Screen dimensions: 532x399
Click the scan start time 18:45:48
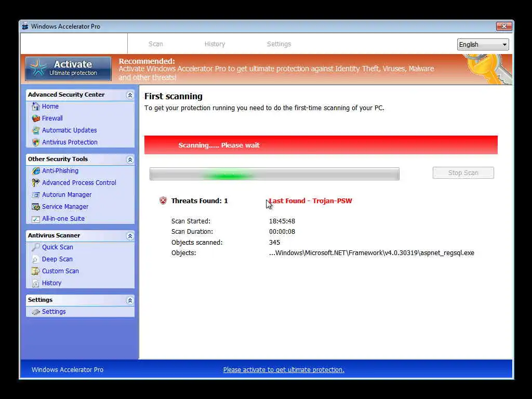click(282, 221)
